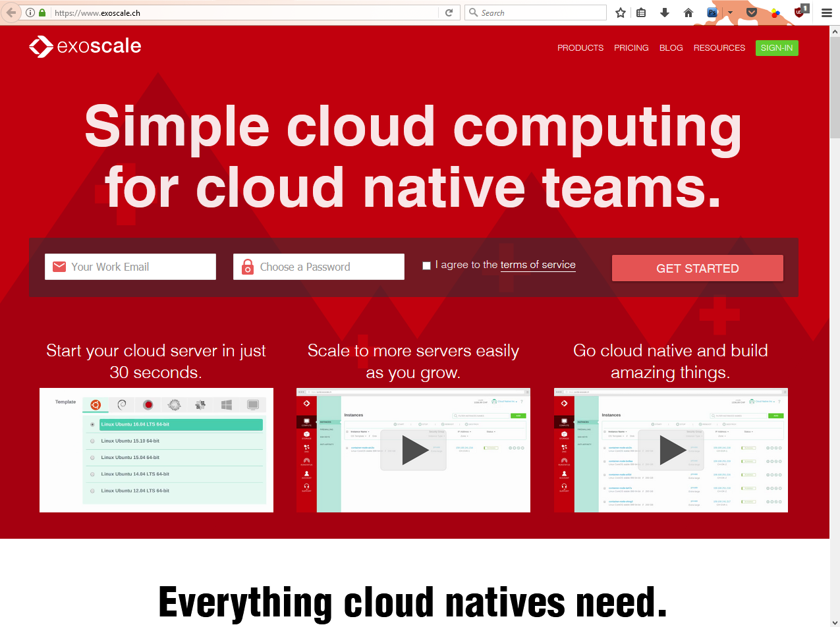Select the Ubuntu template icon
This screenshot has height=627, width=840.
[96, 405]
